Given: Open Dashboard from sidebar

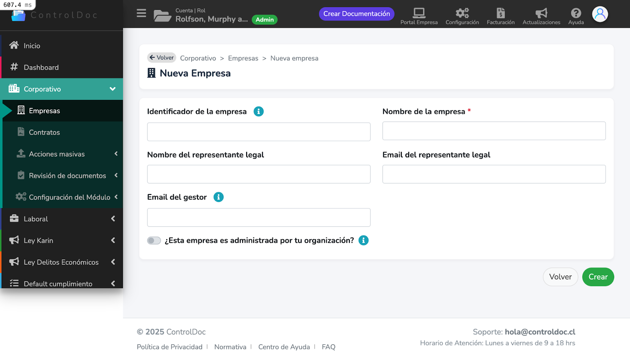Looking at the screenshot, I should (62, 67).
